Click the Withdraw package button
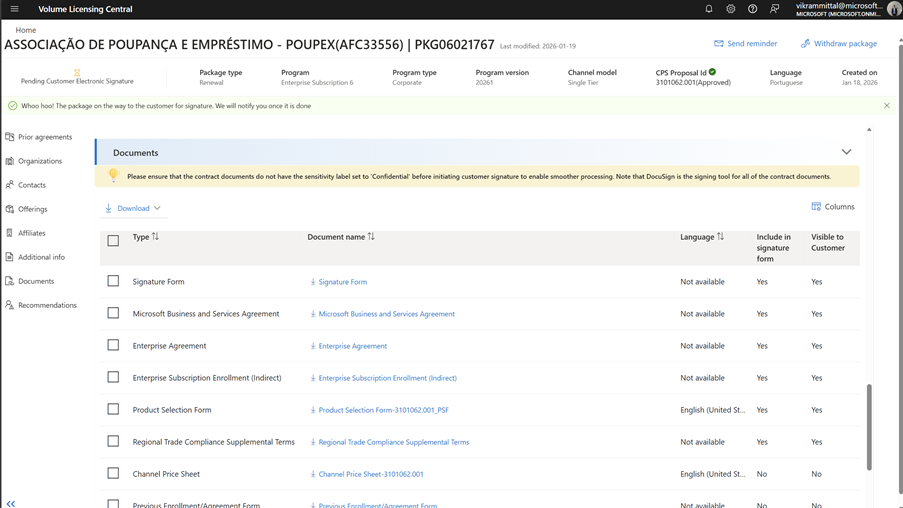 pyautogui.click(x=839, y=43)
